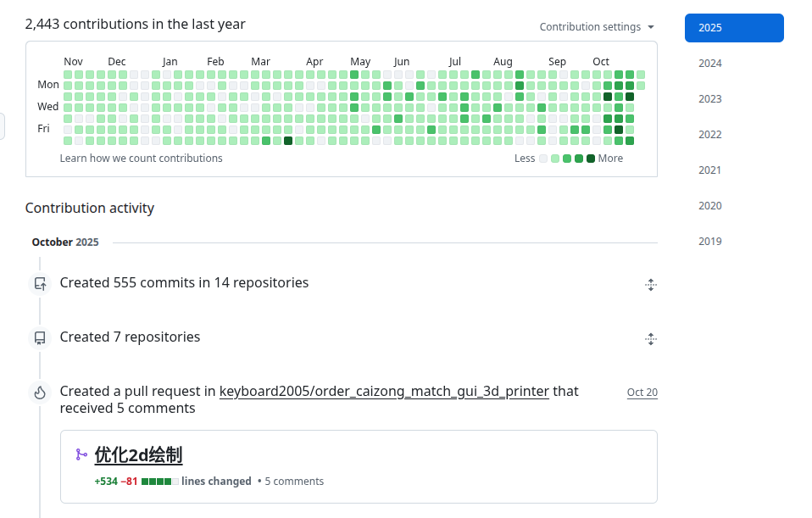Expand the Created 7 repositories section
Image resolution: width=812 pixels, height=518 pixels.
650,339
